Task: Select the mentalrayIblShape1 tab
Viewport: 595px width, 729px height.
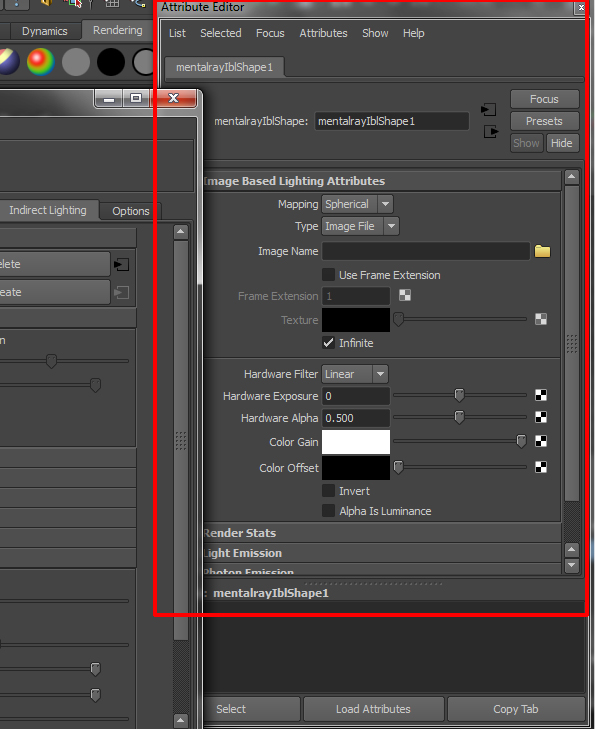Action: pyautogui.click(x=225, y=67)
